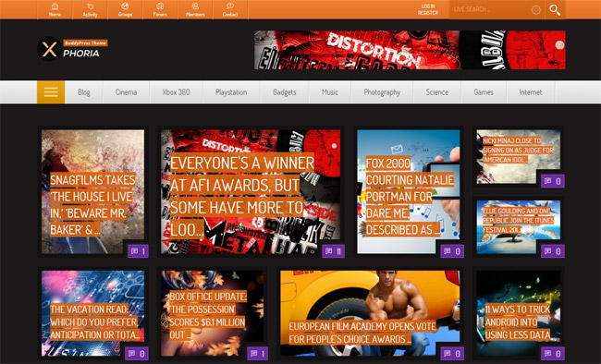
Task: Open comments badge on Ellie Goulding post
Action: [x=553, y=251]
